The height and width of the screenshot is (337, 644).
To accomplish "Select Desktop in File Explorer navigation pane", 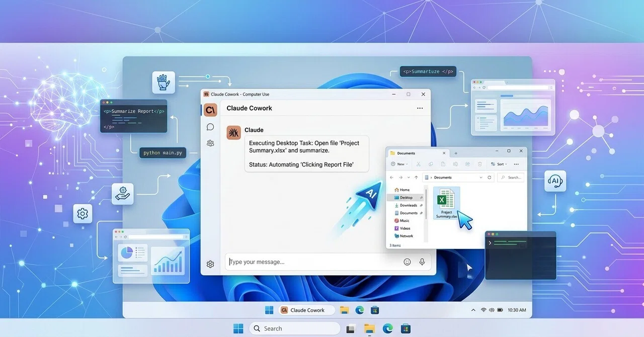I will click(405, 198).
